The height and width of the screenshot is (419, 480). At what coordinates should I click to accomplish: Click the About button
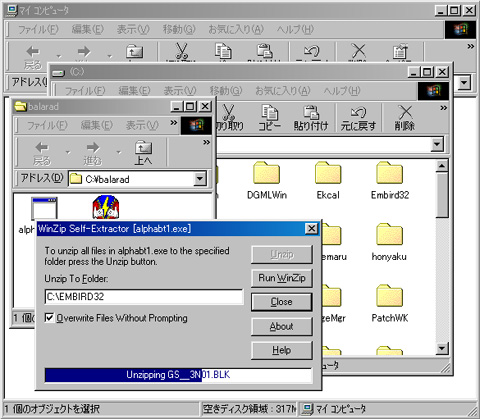[282, 326]
